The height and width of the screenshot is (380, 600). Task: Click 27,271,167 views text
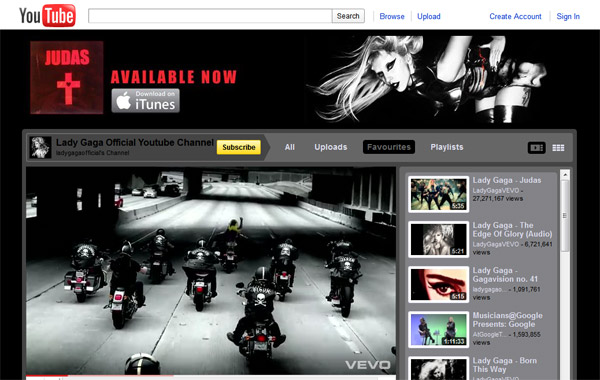(x=497, y=199)
